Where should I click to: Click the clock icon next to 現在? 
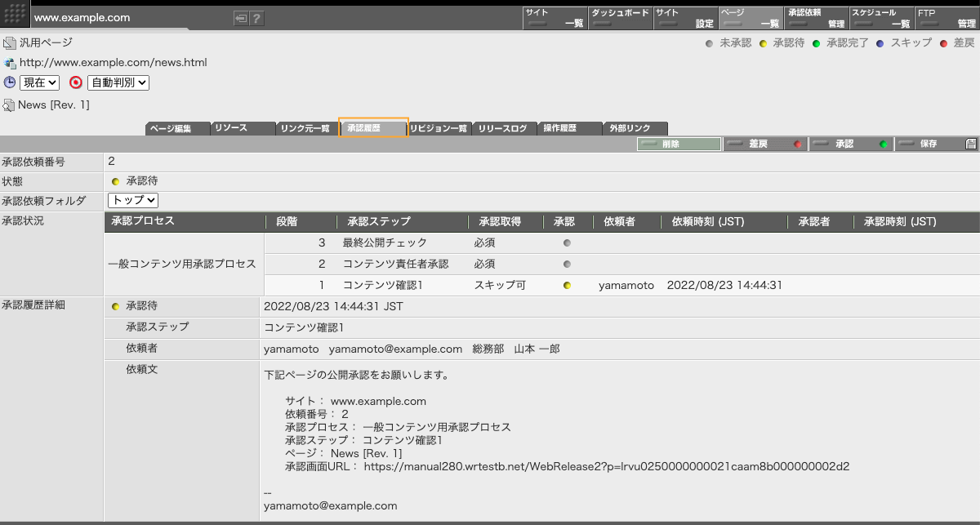click(10, 82)
